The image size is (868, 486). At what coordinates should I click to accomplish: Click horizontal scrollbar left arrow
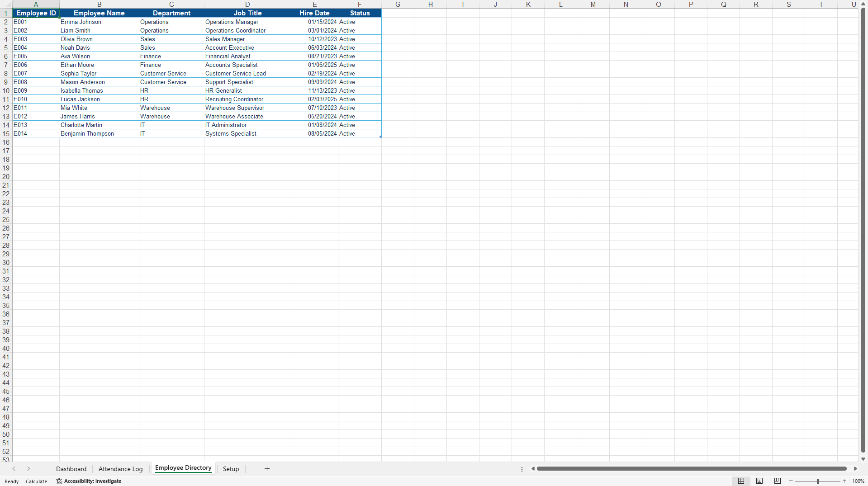point(533,469)
